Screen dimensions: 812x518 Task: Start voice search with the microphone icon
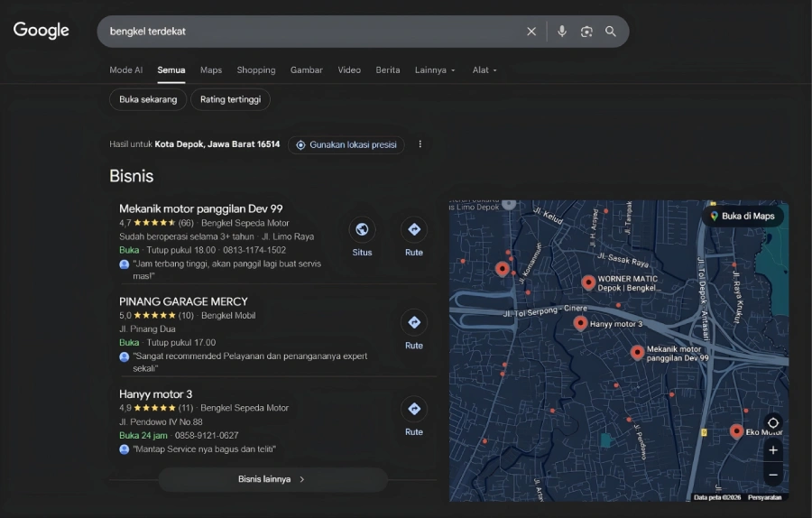[x=562, y=32]
